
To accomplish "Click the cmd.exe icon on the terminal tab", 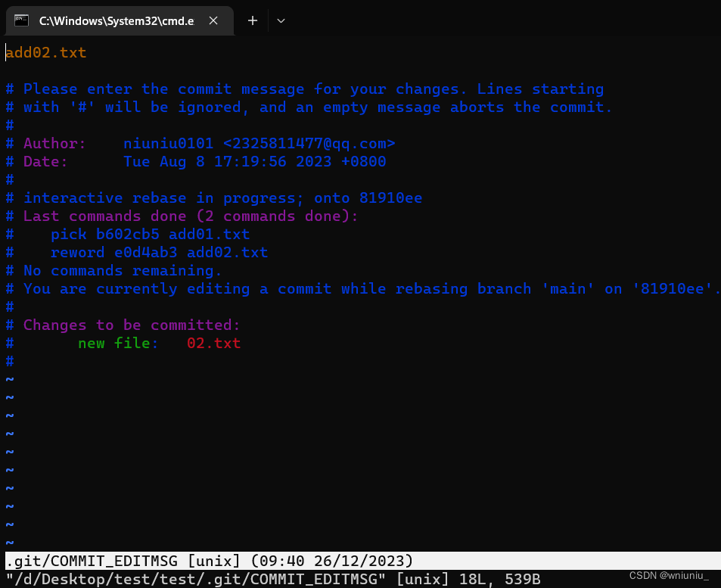I will [x=20, y=20].
